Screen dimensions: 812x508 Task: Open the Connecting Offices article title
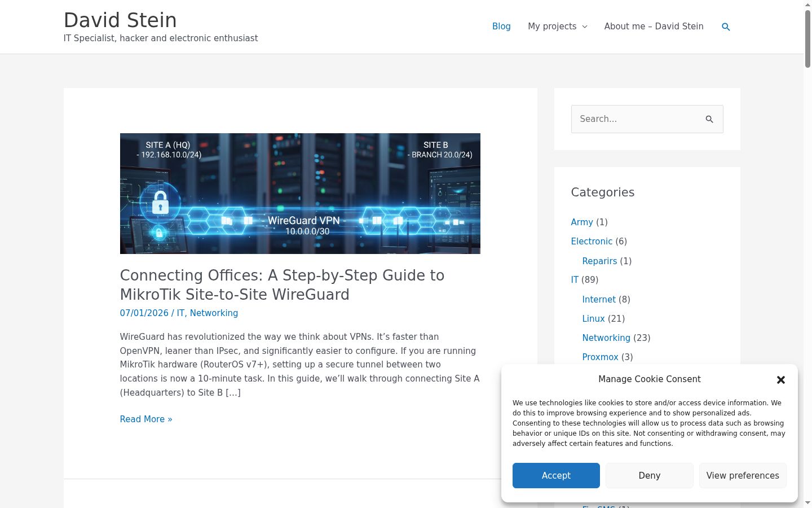(282, 284)
